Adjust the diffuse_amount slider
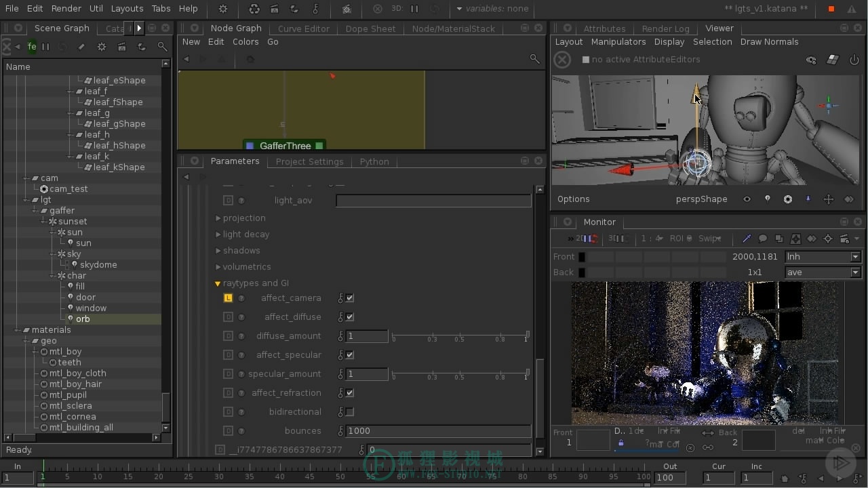The height and width of the screenshot is (488, 868). point(460,336)
